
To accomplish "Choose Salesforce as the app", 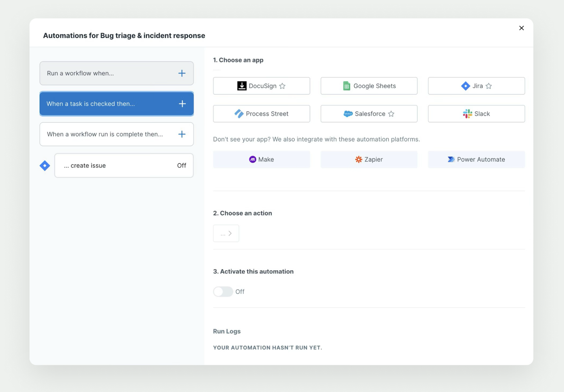I will tap(369, 114).
